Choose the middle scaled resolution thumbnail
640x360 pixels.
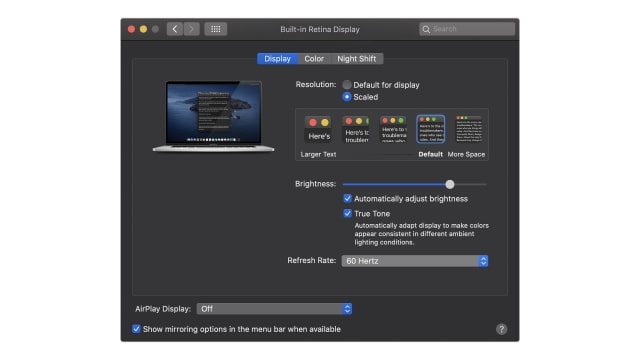[x=393, y=129]
